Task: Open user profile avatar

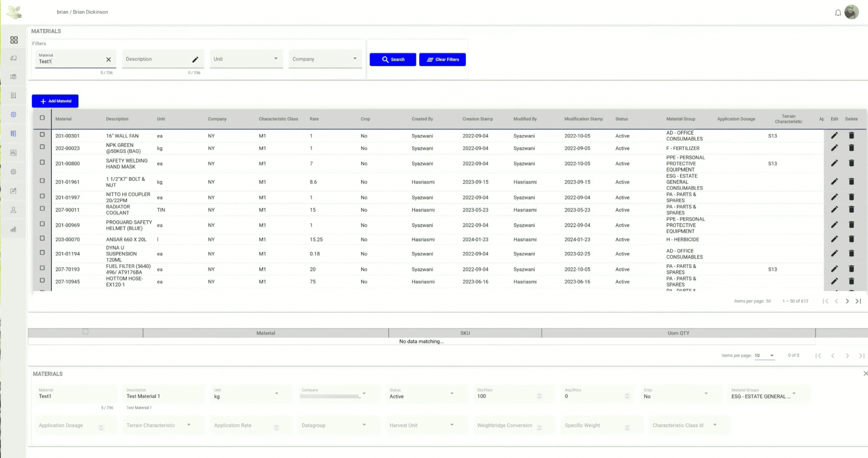Action: pos(851,12)
